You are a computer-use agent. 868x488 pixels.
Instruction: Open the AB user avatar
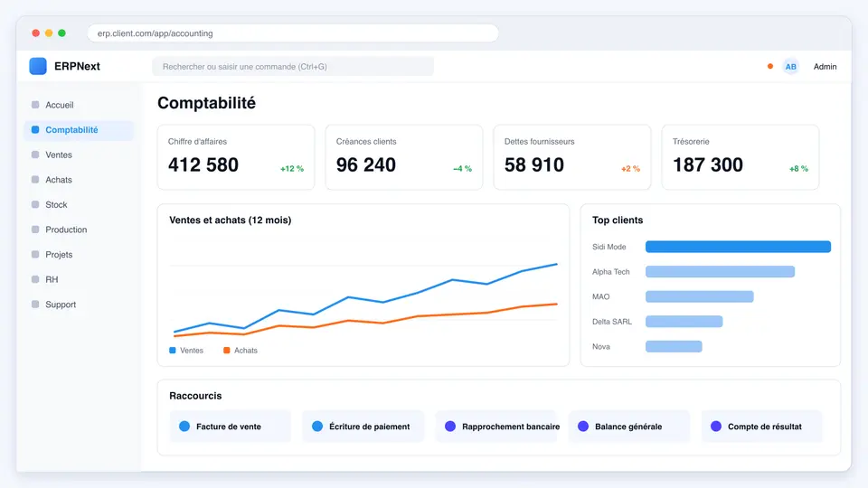point(790,66)
